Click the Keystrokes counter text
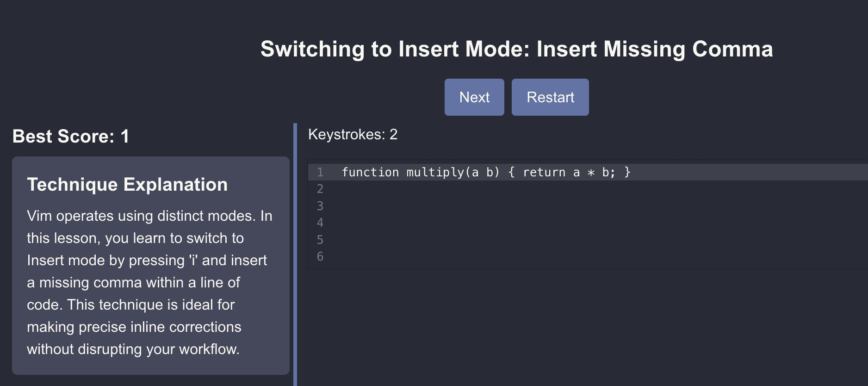The image size is (868, 386). 353,134
